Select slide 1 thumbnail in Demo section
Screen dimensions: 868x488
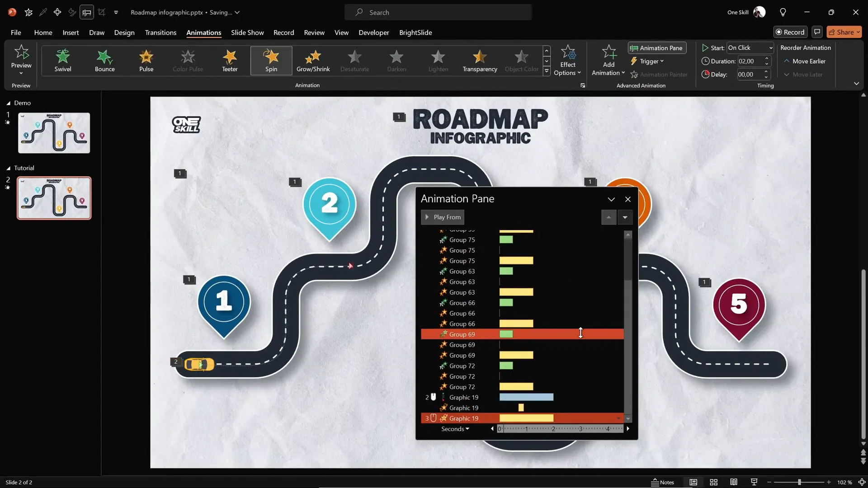click(54, 133)
